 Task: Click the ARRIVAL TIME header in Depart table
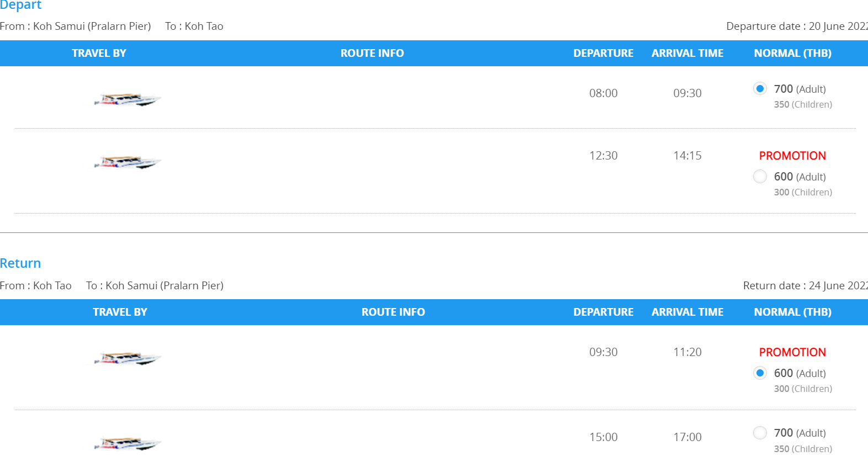[687, 53]
